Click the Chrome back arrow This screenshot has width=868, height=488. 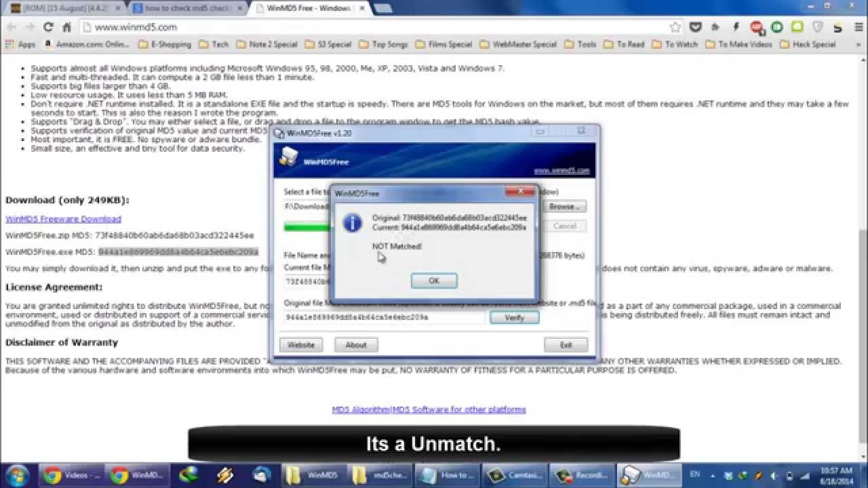point(11,27)
